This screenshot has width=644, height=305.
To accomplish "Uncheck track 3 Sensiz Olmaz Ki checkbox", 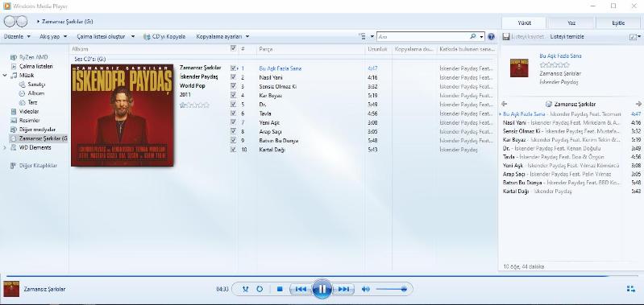I will point(233,86).
